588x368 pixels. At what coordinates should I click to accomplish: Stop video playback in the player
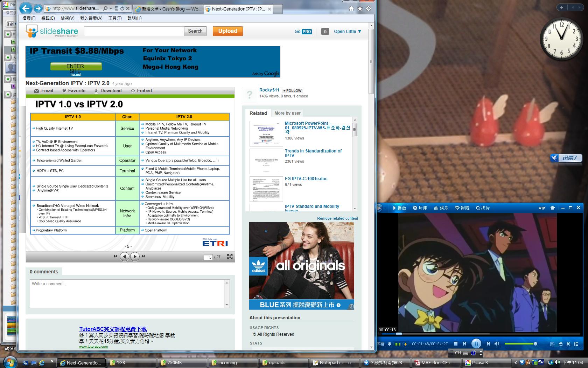coord(456,344)
